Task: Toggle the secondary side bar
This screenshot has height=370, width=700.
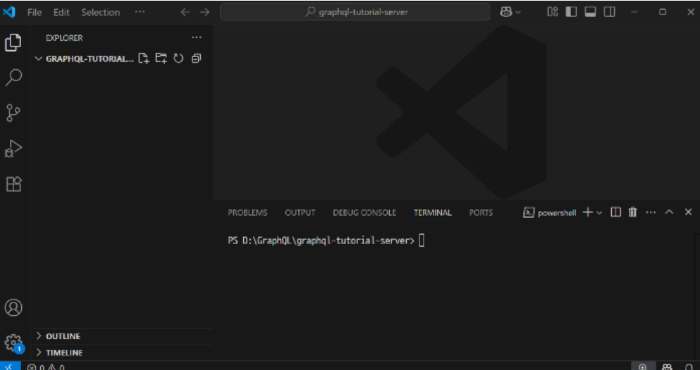Action: [610, 12]
